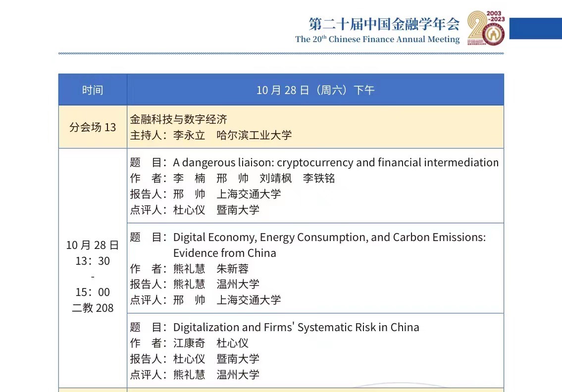The height and width of the screenshot is (392, 562).
Task: Open the paper title A dangerous liaison
Action: click(x=335, y=162)
